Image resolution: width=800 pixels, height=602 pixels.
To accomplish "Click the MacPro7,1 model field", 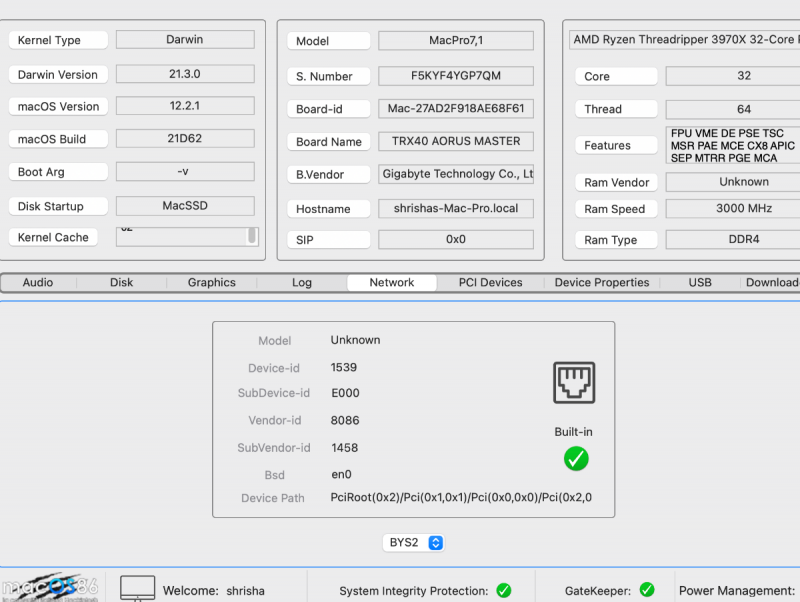I will [456, 40].
